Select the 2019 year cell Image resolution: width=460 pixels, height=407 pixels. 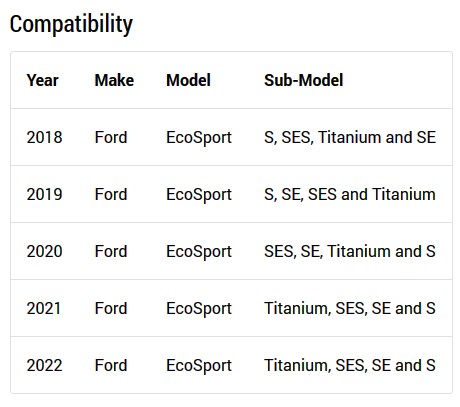click(x=44, y=194)
